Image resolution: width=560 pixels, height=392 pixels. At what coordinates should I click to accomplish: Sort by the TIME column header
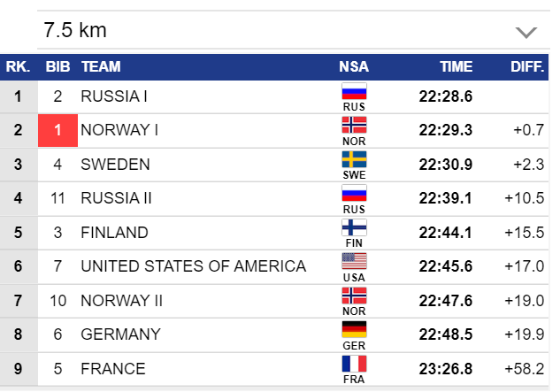click(456, 66)
